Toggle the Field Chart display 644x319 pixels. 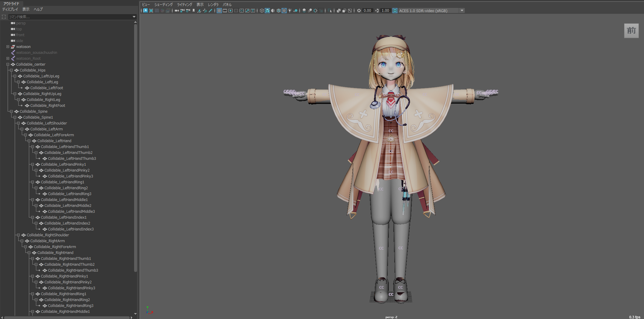point(242,11)
